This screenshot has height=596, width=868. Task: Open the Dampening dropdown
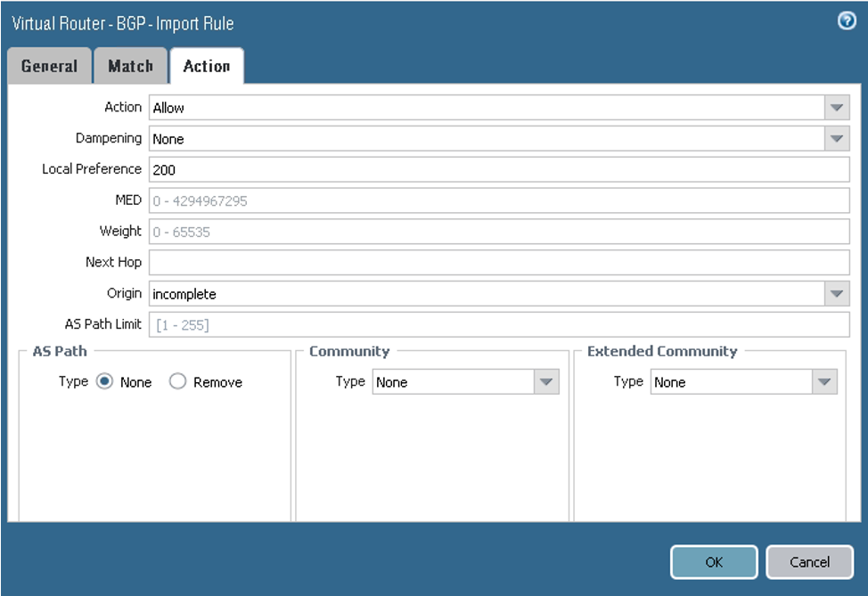pyautogui.click(x=499, y=138)
